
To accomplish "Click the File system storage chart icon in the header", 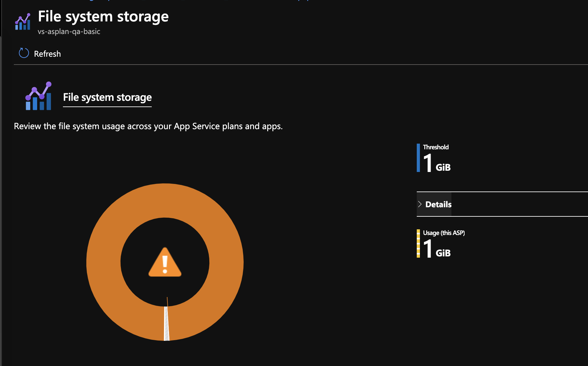I will (x=22, y=21).
